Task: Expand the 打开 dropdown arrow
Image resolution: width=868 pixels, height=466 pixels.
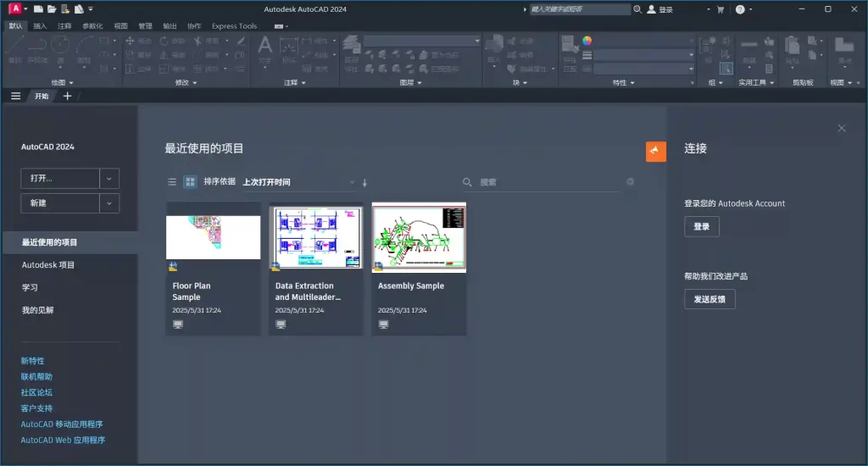Action: (x=109, y=179)
